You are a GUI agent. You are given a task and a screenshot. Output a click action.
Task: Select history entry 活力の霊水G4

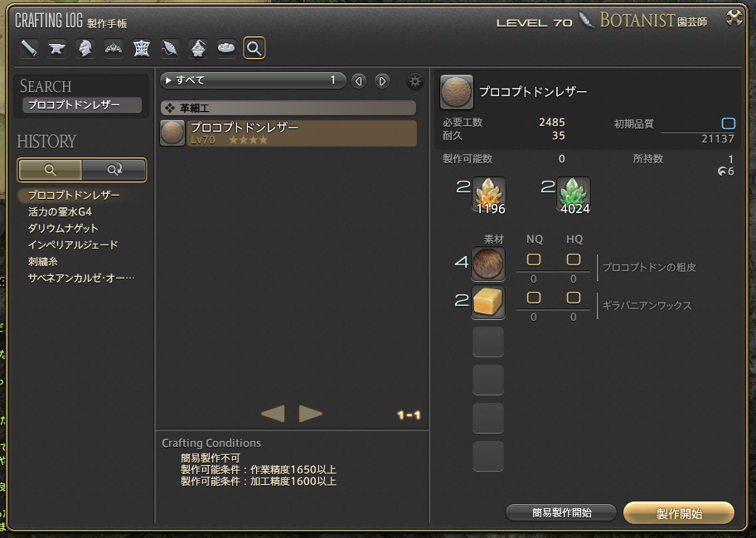coord(60,211)
